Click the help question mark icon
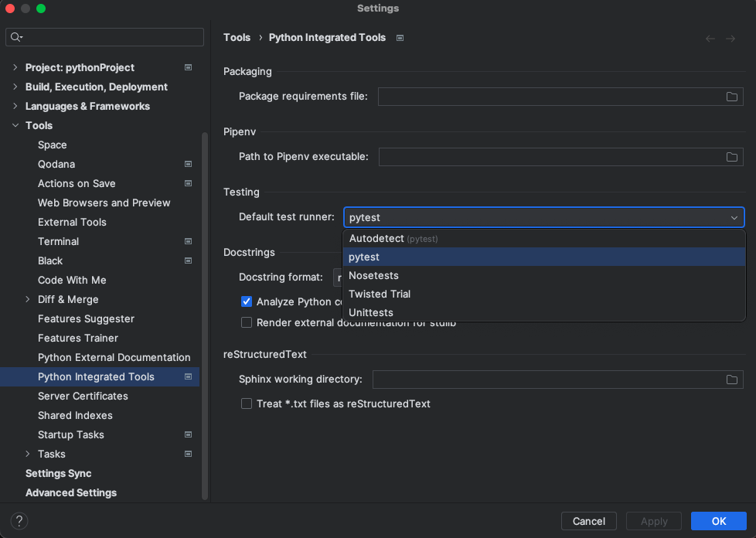Image resolution: width=756 pixels, height=538 pixels. click(x=20, y=521)
